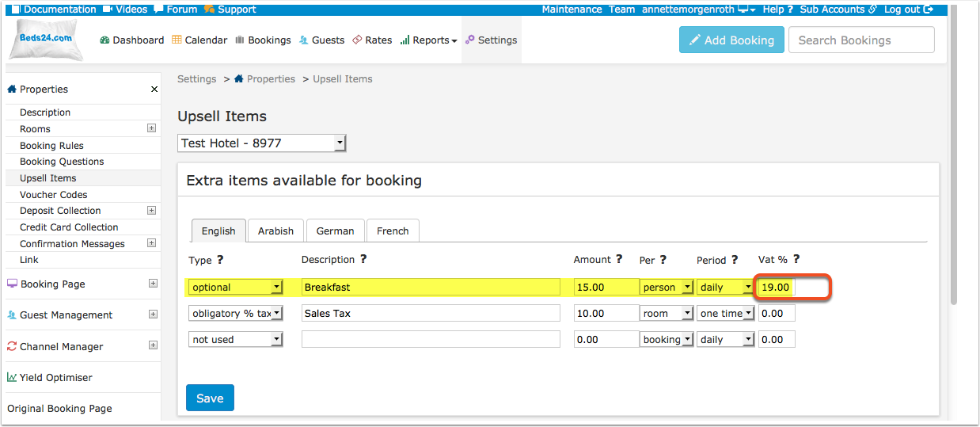Go to Dashboard
The image size is (980, 427).
(132, 40)
